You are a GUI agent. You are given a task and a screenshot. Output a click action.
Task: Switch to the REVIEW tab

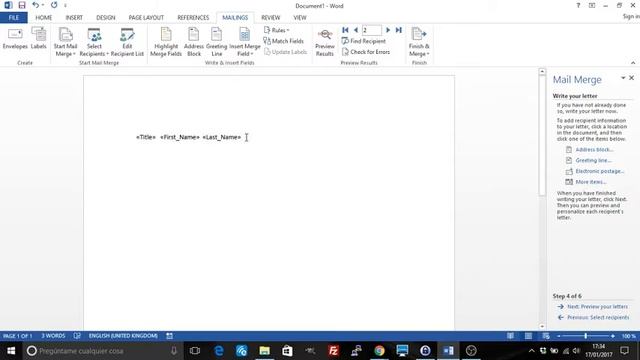271,18
